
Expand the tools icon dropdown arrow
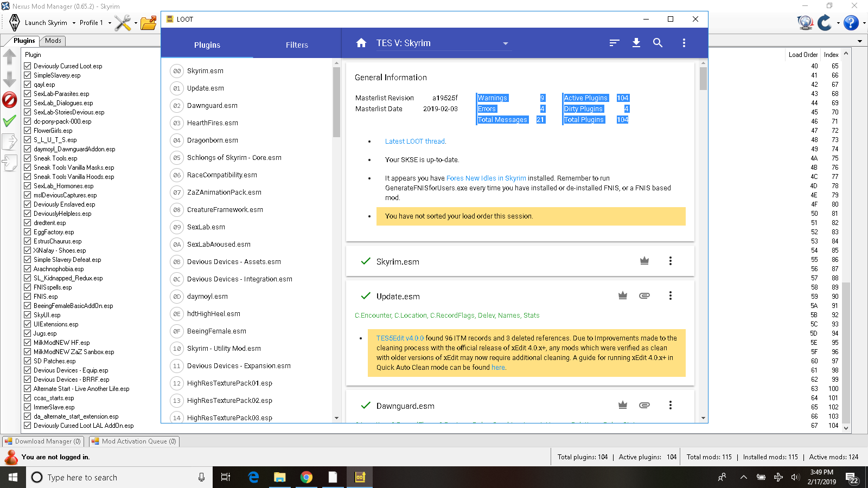point(136,23)
